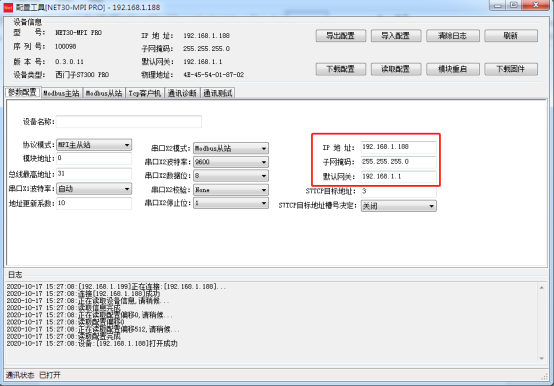
Task: Expand the 串口X1波特率 dropdown showing 自动
Action: tap(94, 189)
